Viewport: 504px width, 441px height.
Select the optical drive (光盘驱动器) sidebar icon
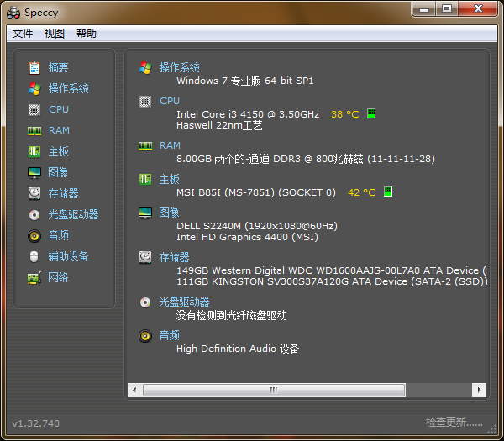tap(34, 214)
